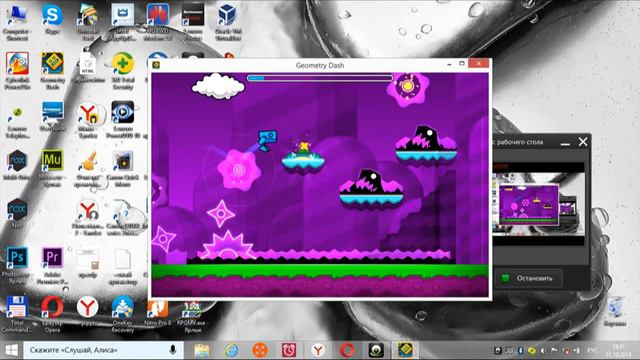The height and width of the screenshot is (360, 640).
Task: Click the Windows Start button
Action: coord(11,350)
